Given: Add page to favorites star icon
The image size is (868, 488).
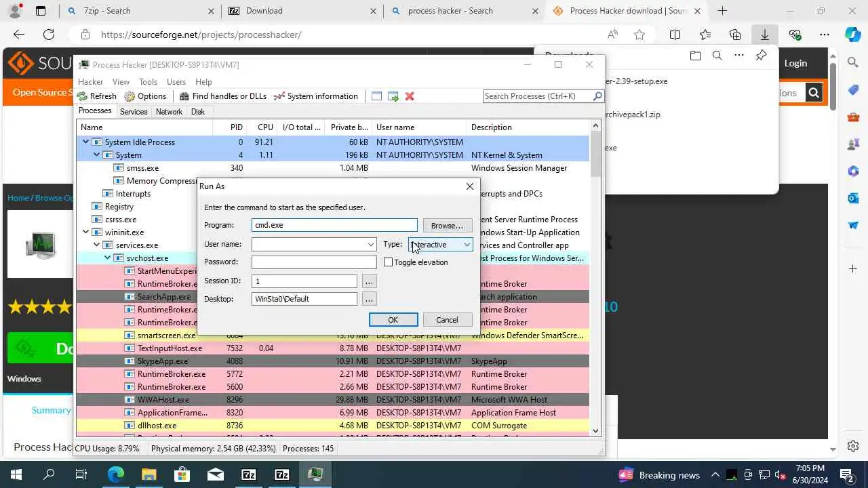Looking at the screenshot, I should coord(639,35).
